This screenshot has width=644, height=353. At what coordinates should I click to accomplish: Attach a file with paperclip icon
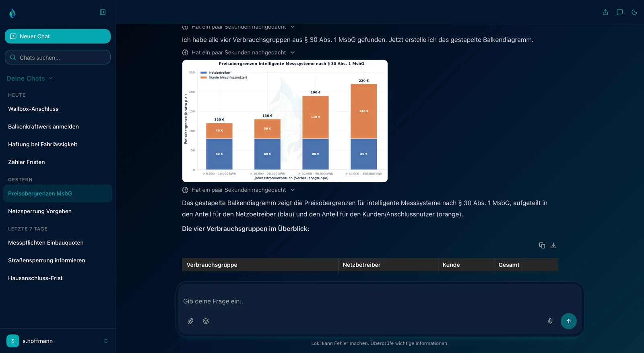click(190, 321)
